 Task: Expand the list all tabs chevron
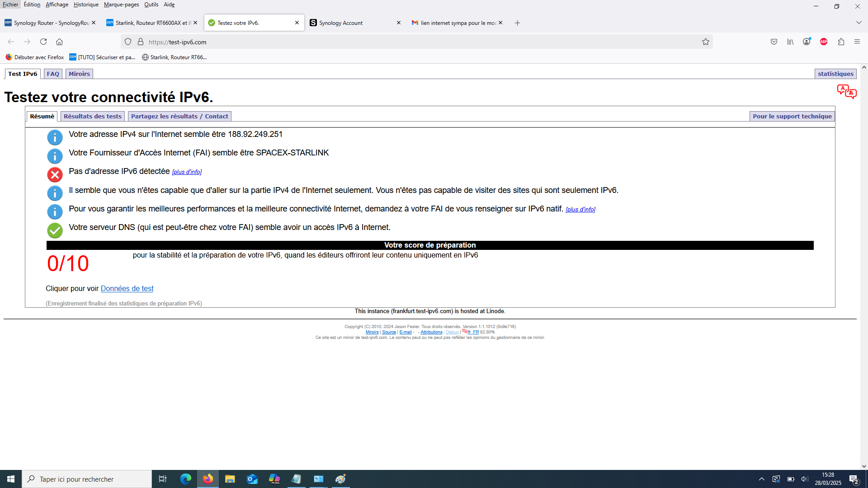(859, 23)
